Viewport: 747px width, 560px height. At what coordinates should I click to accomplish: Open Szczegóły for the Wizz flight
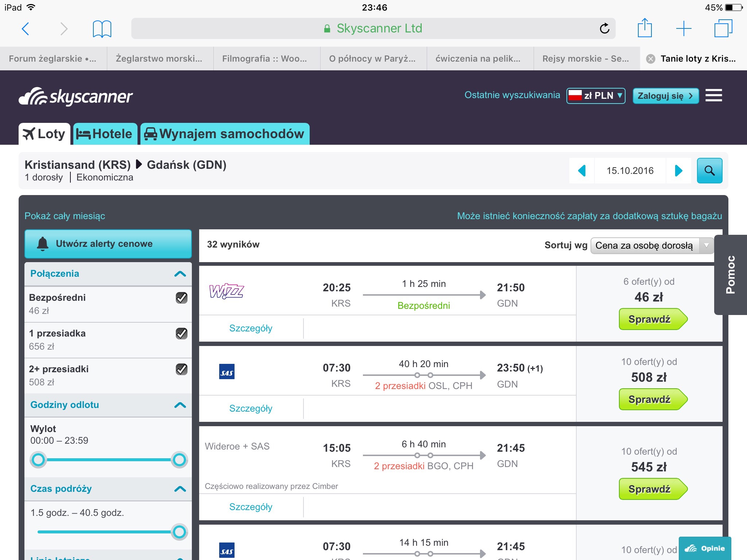[x=251, y=328]
